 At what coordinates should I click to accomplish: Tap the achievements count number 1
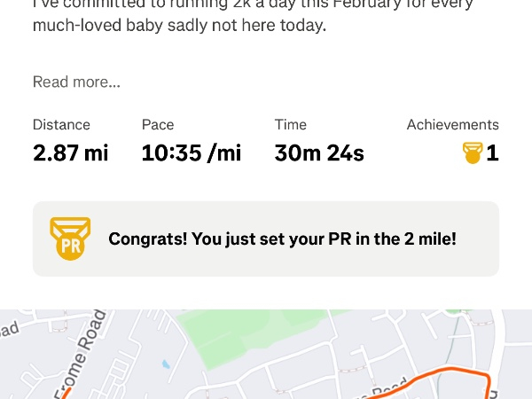[x=492, y=153]
